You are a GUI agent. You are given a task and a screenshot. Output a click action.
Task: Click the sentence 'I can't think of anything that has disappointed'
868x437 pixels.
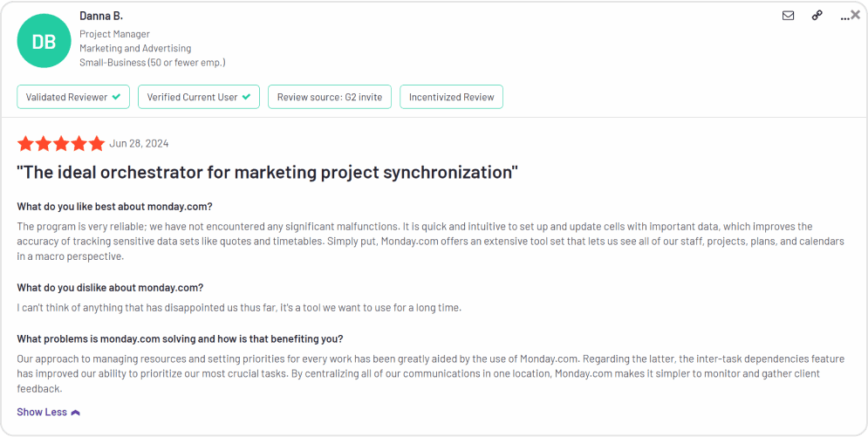(x=238, y=308)
